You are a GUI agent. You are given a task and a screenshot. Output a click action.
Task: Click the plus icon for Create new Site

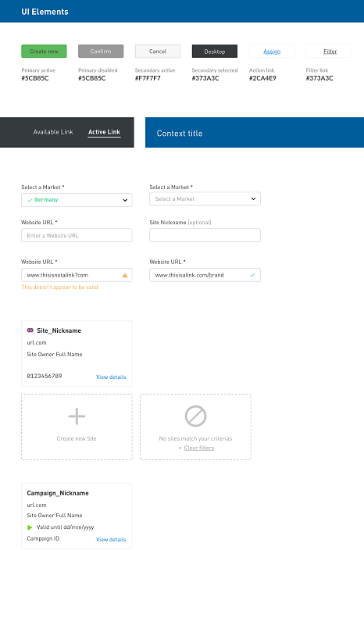pyautogui.click(x=77, y=416)
